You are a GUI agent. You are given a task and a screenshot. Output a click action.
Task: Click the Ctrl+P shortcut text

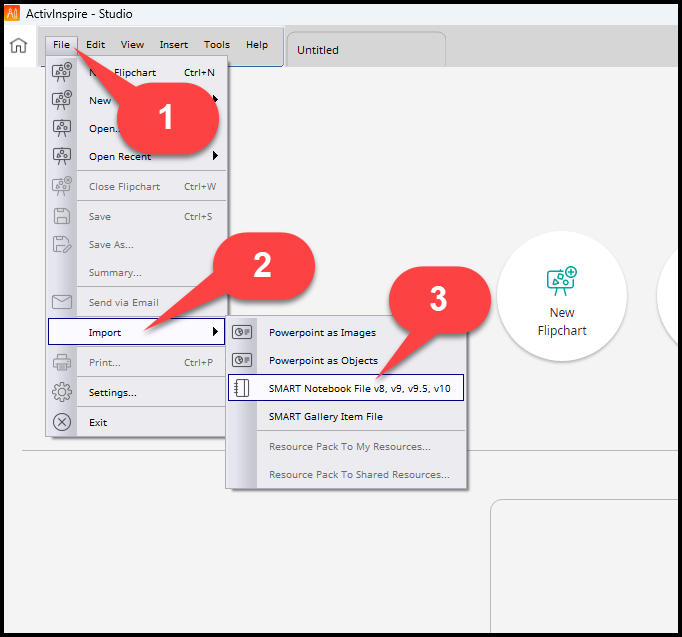198,362
